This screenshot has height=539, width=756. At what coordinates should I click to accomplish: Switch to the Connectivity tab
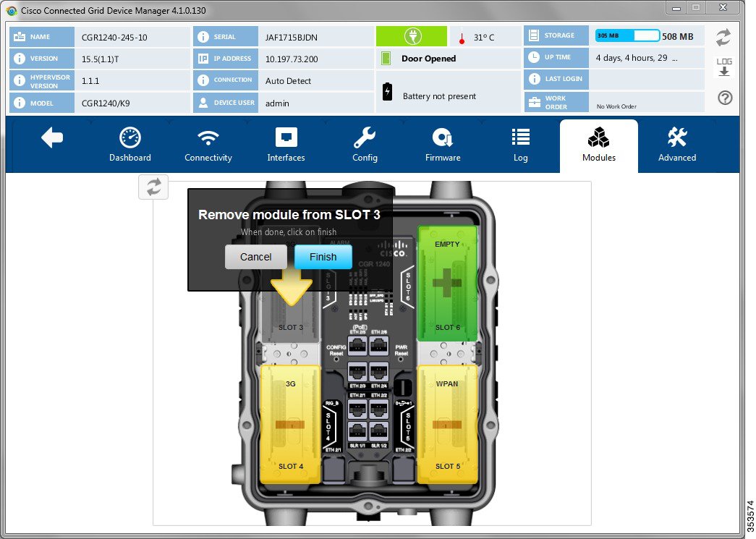(x=208, y=145)
